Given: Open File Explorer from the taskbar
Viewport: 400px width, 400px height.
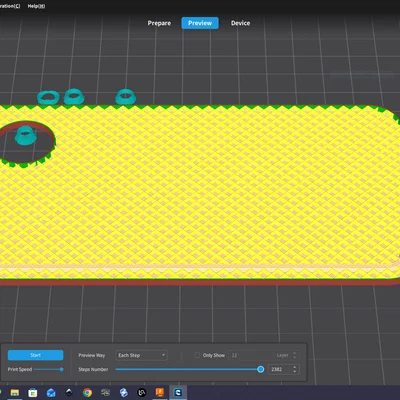Looking at the screenshot, I should 15,393.
